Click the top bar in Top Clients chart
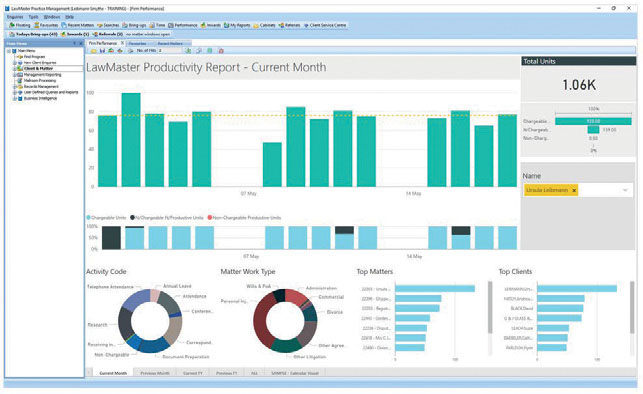643x394 pixels. tap(577, 289)
